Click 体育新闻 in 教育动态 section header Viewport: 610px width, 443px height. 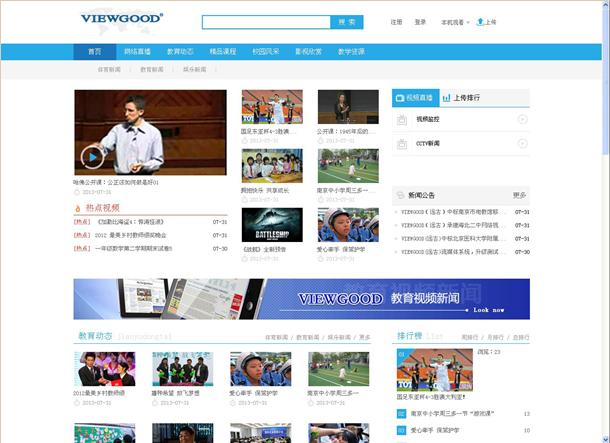(276, 337)
